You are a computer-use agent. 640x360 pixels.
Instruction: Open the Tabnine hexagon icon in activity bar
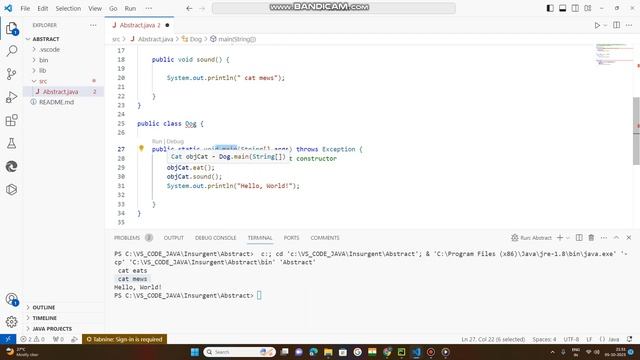[11, 189]
